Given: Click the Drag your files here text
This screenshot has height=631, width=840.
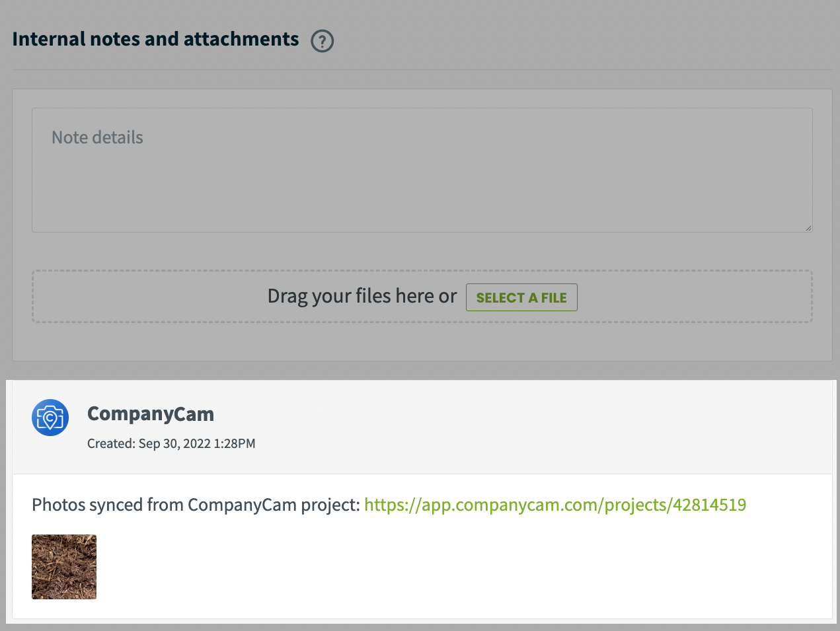Looking at the screenshot, I should [362, 296].
